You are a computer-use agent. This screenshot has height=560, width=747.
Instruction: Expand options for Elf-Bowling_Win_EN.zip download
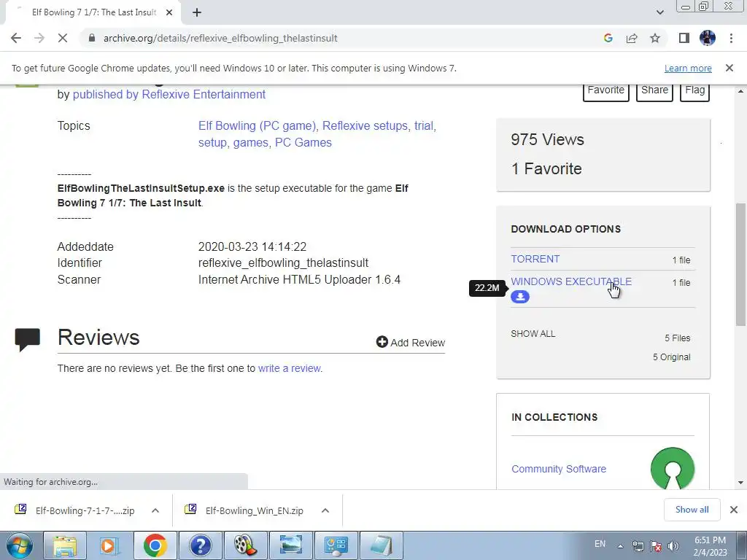tap(325, 510)
